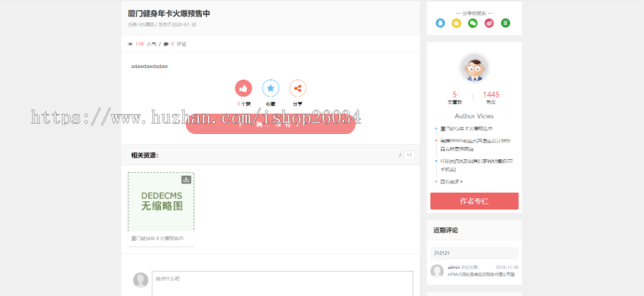Screen dimensions: 644x296
Task: Click the 作者专栏 button
Action: 474,201
